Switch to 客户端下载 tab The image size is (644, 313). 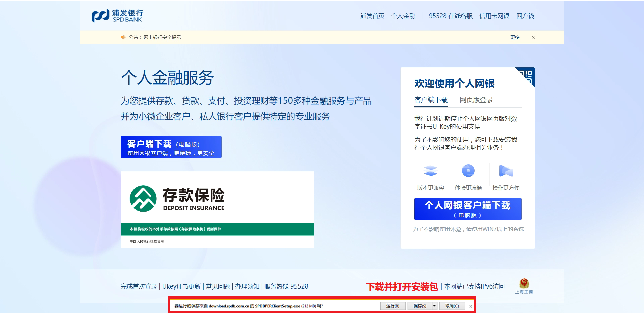pos(431,100)
